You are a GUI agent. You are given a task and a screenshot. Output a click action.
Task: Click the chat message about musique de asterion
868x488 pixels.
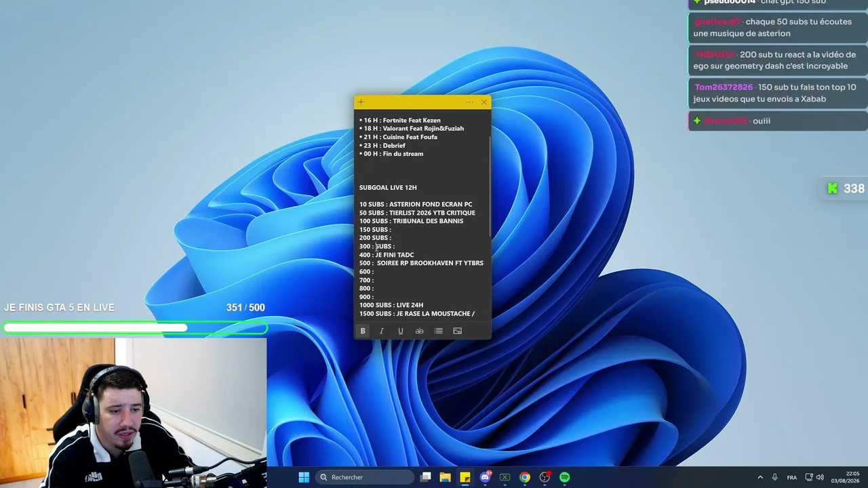click(x=778, y=28)
